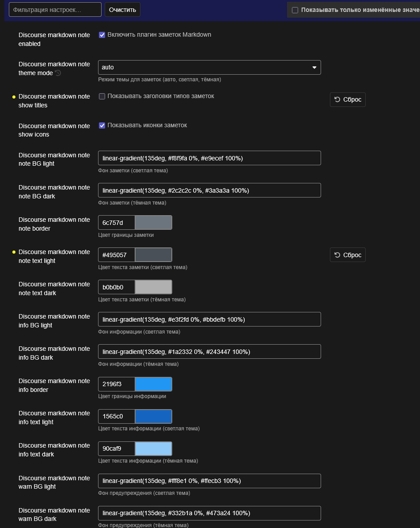Open the info text light 1565c0 swatch

coord(153,417)
